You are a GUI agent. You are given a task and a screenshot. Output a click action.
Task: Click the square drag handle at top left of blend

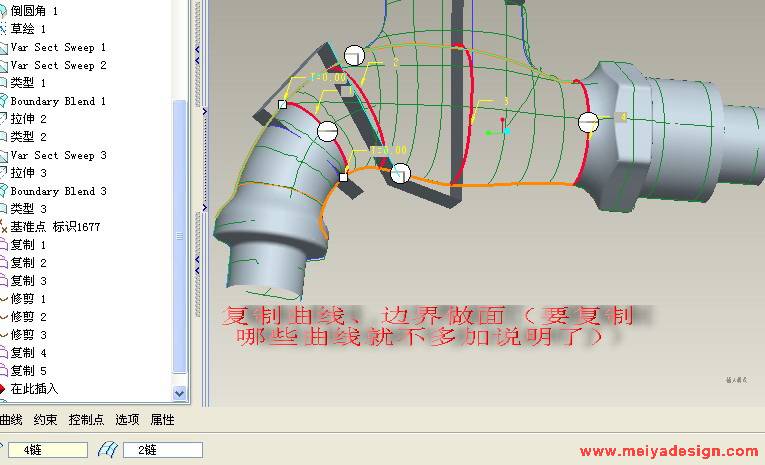(x=282, y=104)
